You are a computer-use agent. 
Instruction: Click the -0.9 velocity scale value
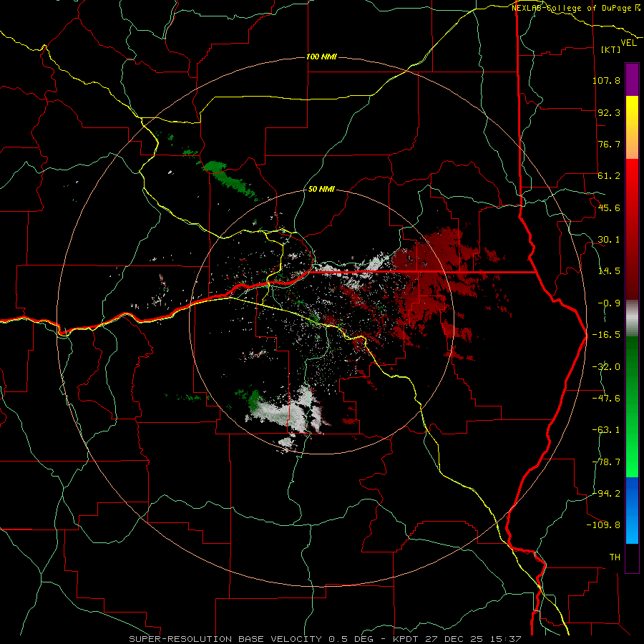609,303
